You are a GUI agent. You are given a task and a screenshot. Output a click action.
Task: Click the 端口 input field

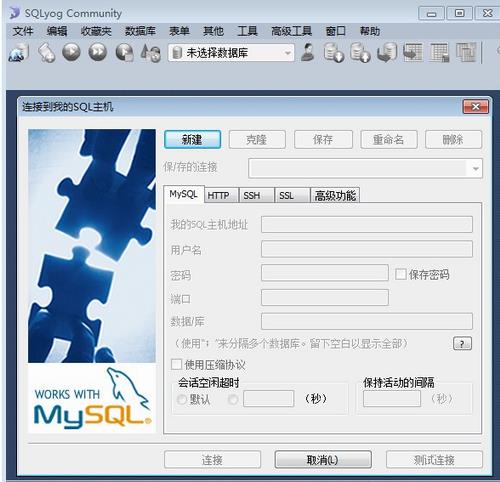point(325,297)
